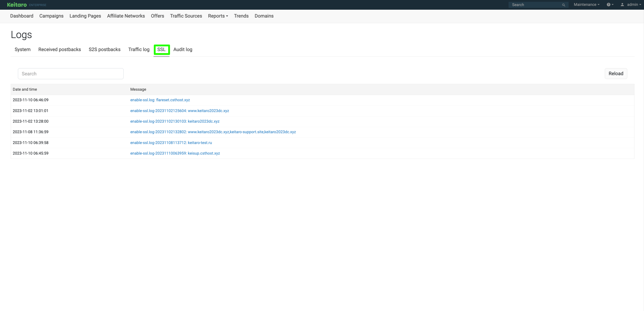Switch to S2S postbacks tab
Image resolution: width=644 pixels, height=311 pixels.
click(x=105, y=50)
